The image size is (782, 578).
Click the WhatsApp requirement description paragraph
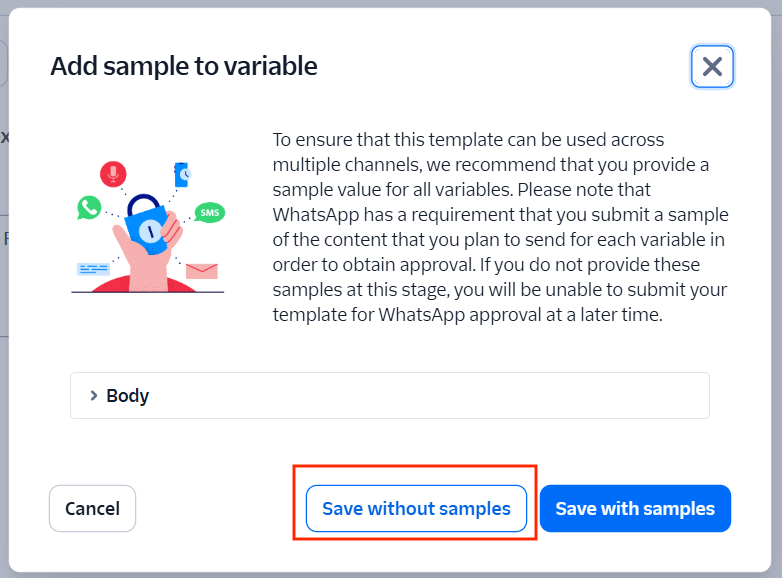500,227
